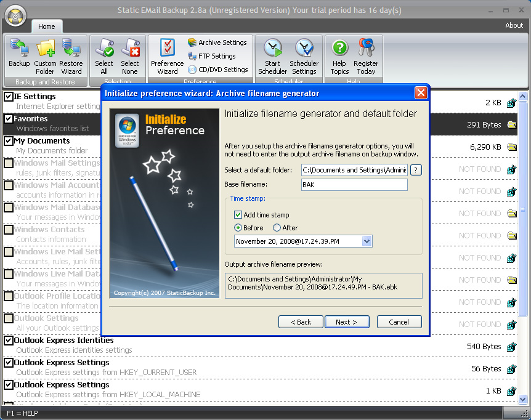Click the '6,290 KB' size value
531x420 pixels.
pyautogui.click(x=485, y=147)
